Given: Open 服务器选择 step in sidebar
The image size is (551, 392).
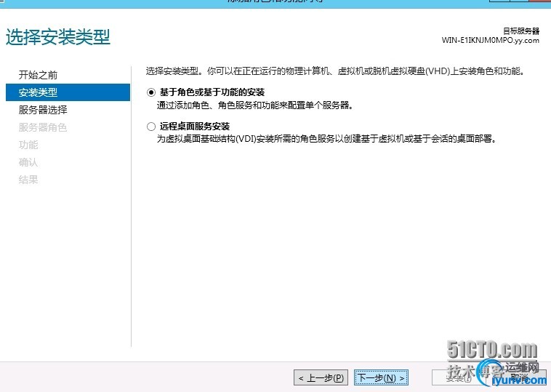Looking at the screenshot, I should tap(43, 110).
